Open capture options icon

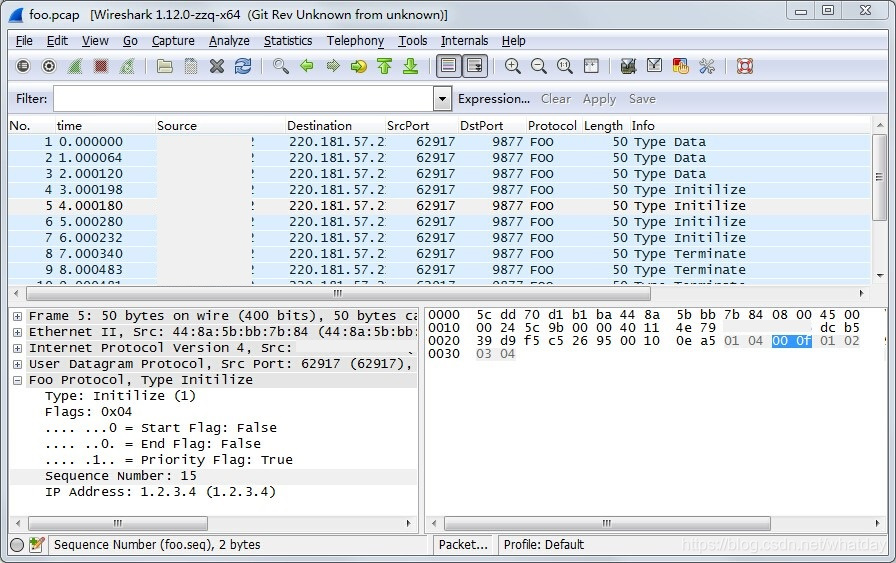[x=49, y=66]
